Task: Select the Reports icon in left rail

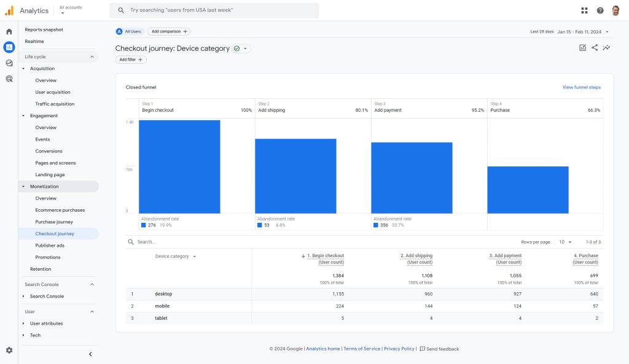Action: [x=9, y=47]
